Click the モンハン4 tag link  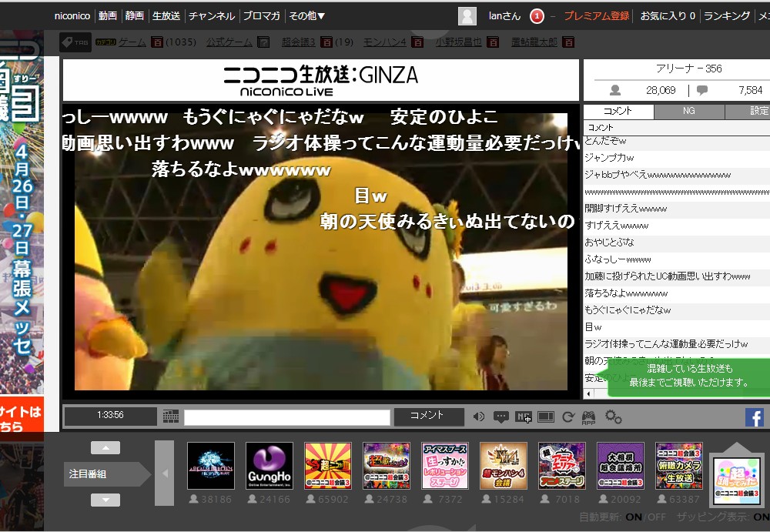click(384, 42)
